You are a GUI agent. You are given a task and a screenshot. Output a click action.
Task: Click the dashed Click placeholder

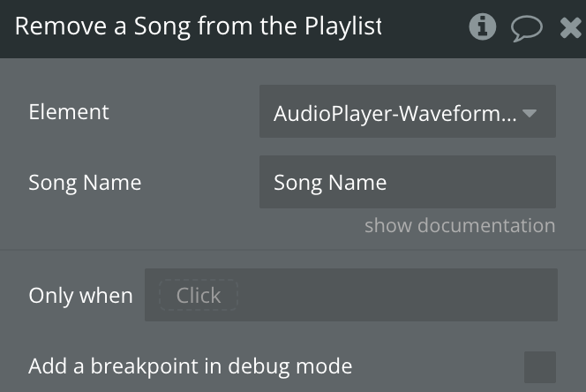click(199, 296)
